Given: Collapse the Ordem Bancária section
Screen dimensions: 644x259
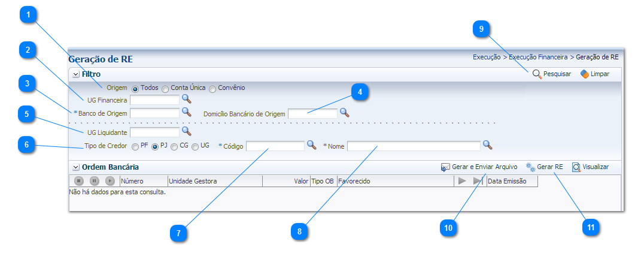Looking at the screenshot, I should pos(75,167).
